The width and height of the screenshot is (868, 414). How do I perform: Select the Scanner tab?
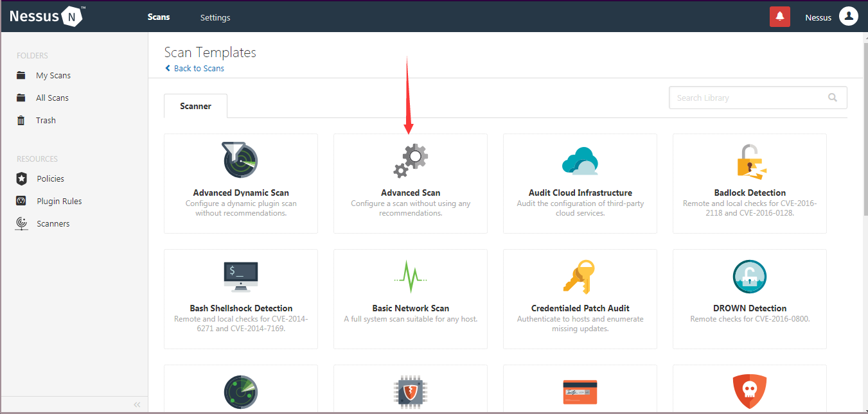[x=195, y=106]
